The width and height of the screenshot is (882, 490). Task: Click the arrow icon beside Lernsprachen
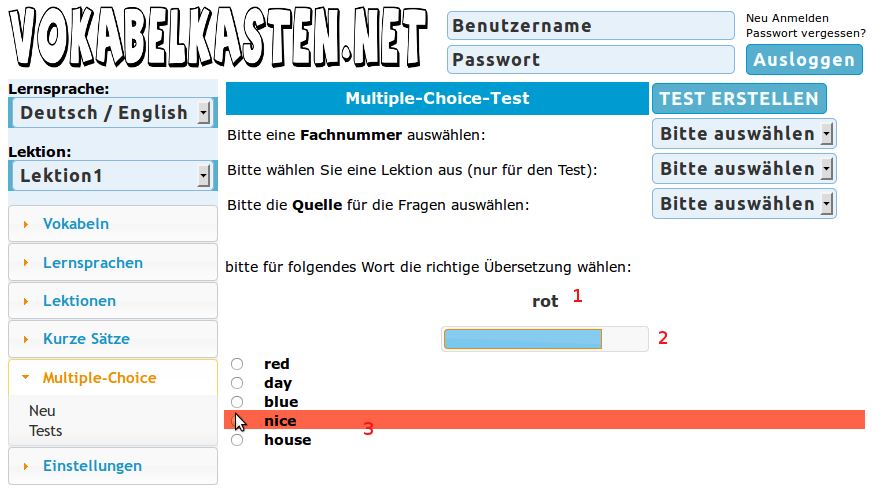point(25,263)
